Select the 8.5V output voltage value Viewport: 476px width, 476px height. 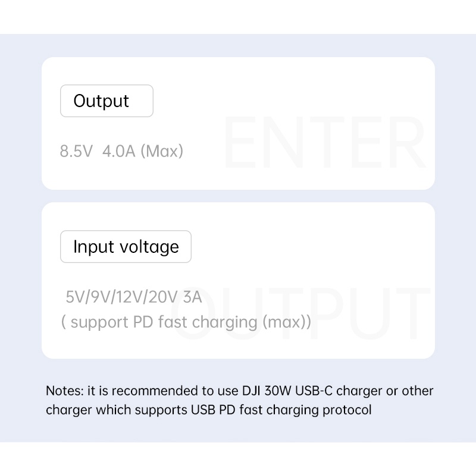pyautogui.click(x=76, y=152)
